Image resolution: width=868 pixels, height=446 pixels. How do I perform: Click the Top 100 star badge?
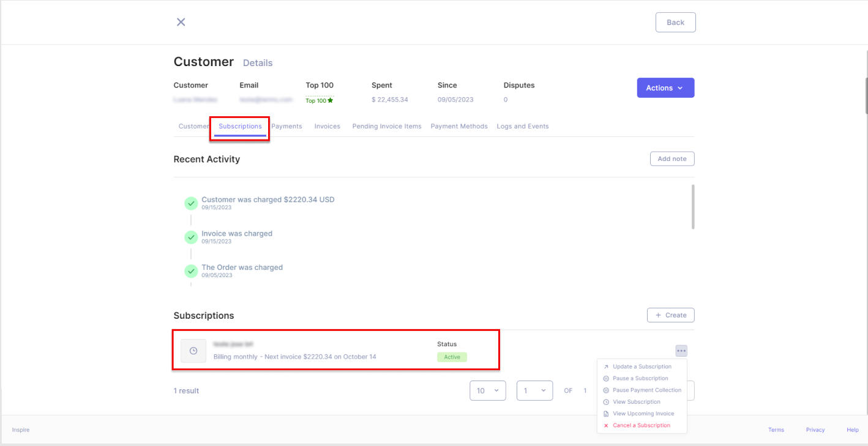tap(320, 100)
